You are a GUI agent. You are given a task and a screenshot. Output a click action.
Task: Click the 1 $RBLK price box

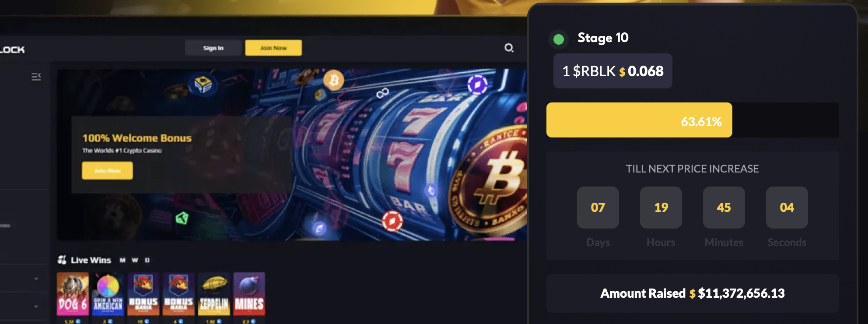click(612, 71)
